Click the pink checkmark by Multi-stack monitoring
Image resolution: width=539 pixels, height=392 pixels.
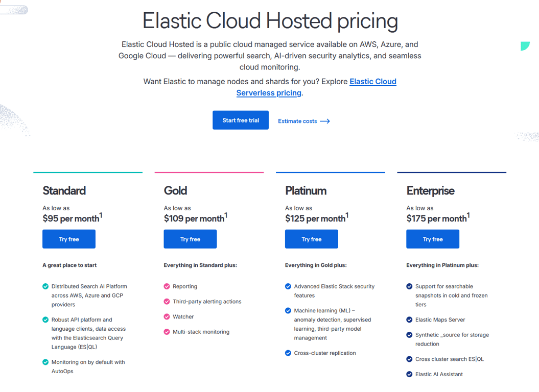pos(167,332)
